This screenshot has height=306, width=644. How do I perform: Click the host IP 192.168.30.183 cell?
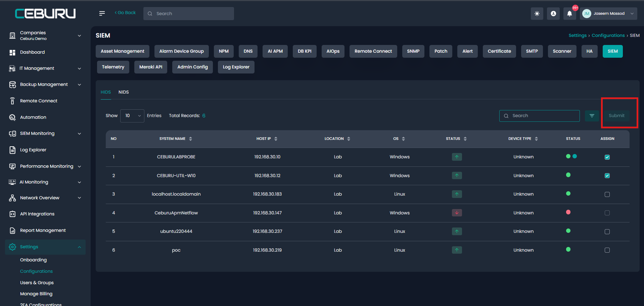pos(267,194)
